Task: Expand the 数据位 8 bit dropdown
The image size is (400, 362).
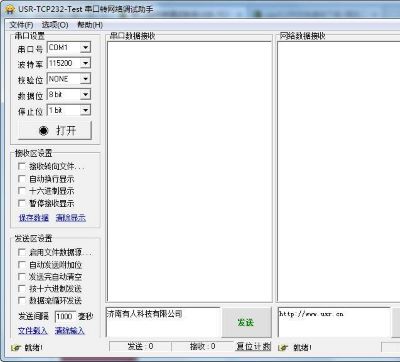Action: (x=85, y=95)
